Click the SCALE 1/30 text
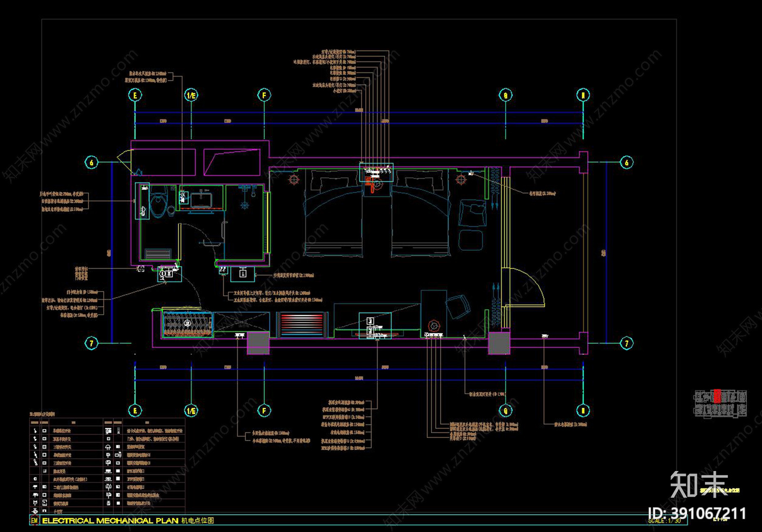Image resolution: width=762 pixels, height=532 pixels. click(x=664, y=521)
